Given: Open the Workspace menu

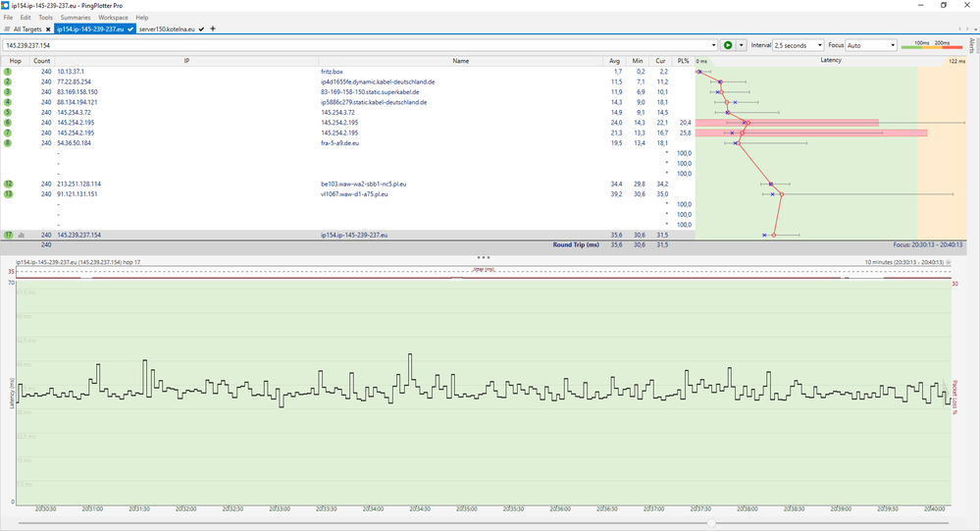Looking at the screenshot, I should point(113,18).
